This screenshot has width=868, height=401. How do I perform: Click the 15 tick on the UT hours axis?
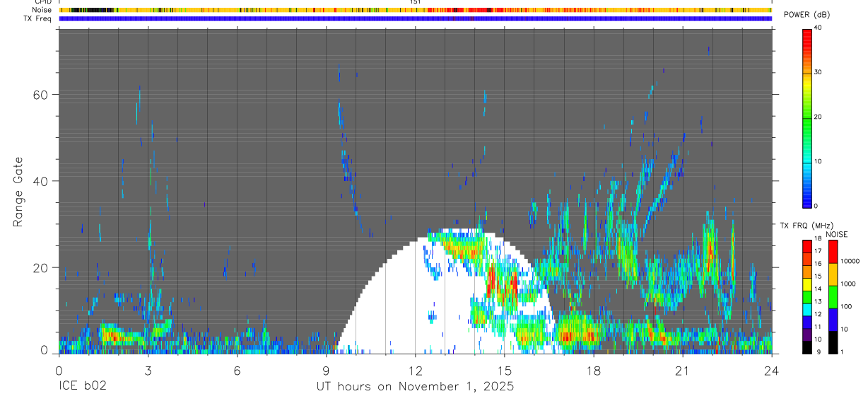coord(505,370)
